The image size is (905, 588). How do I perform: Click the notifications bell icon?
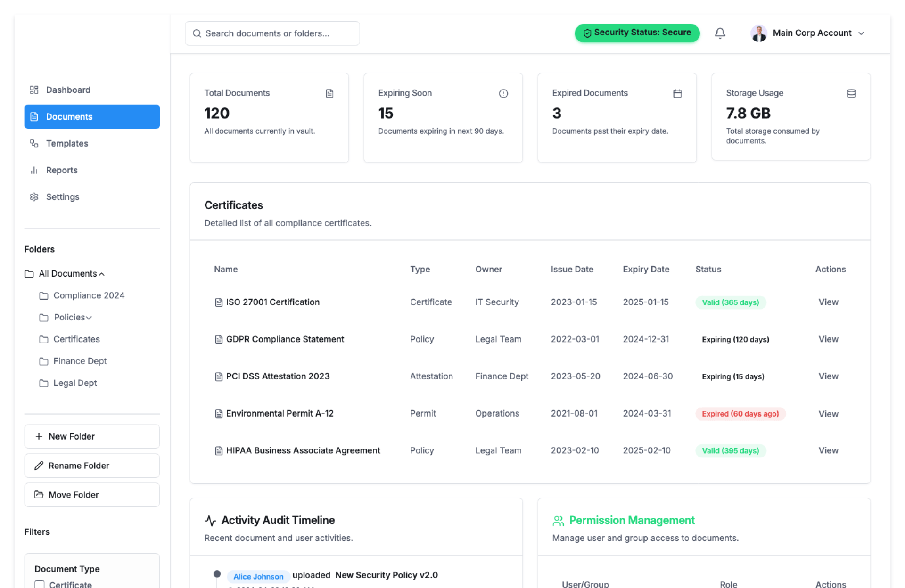720,33
